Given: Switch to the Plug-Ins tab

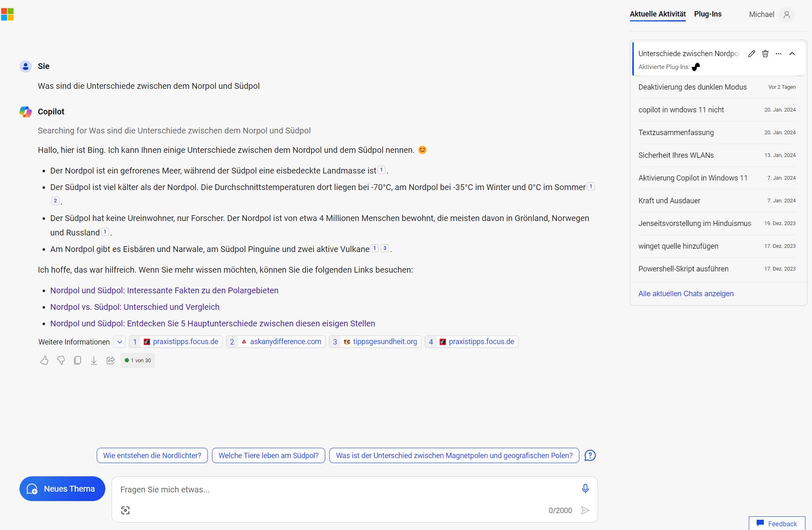Looking at the screenshot, I should tap(707, 14).
